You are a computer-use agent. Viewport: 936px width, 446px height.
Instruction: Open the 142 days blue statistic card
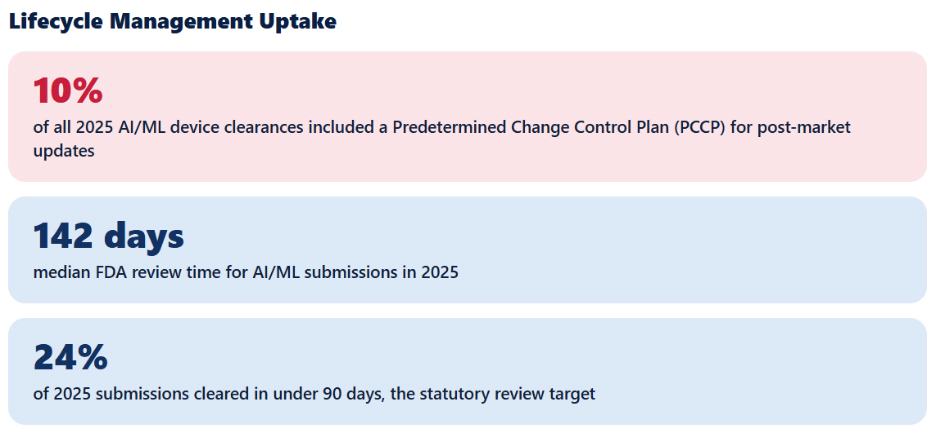click(x=467, y=250)
